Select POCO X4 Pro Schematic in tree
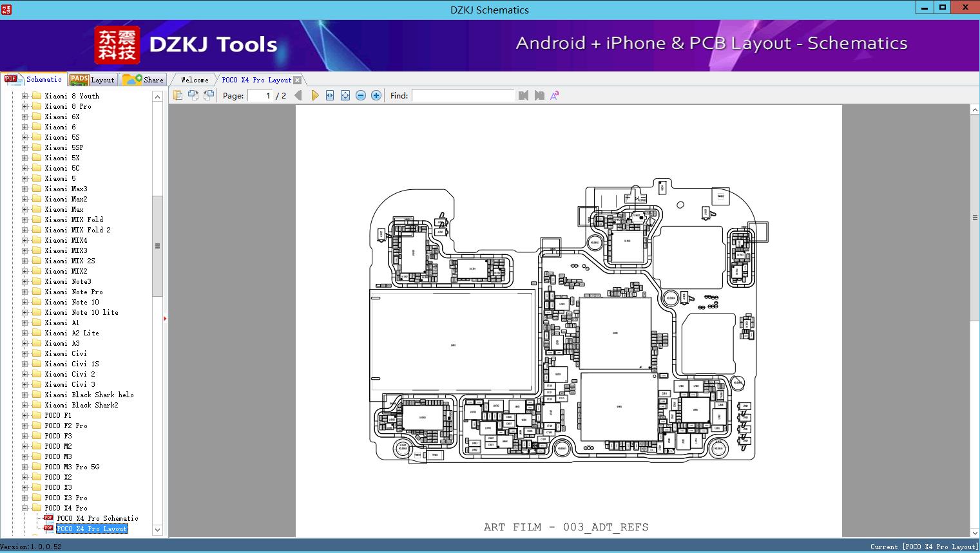This screenshot has height=553, width=980. coord(97,518)
